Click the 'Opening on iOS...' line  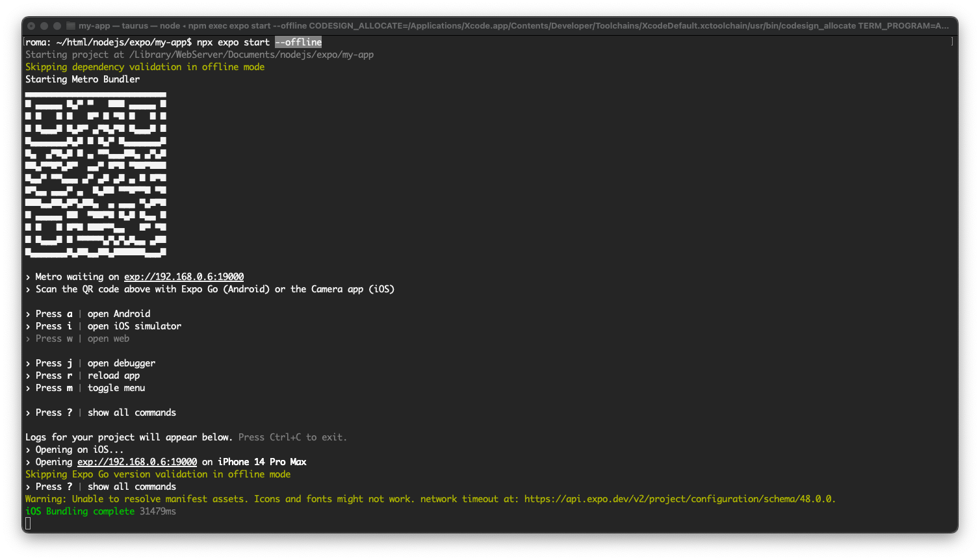pos(75,450)
